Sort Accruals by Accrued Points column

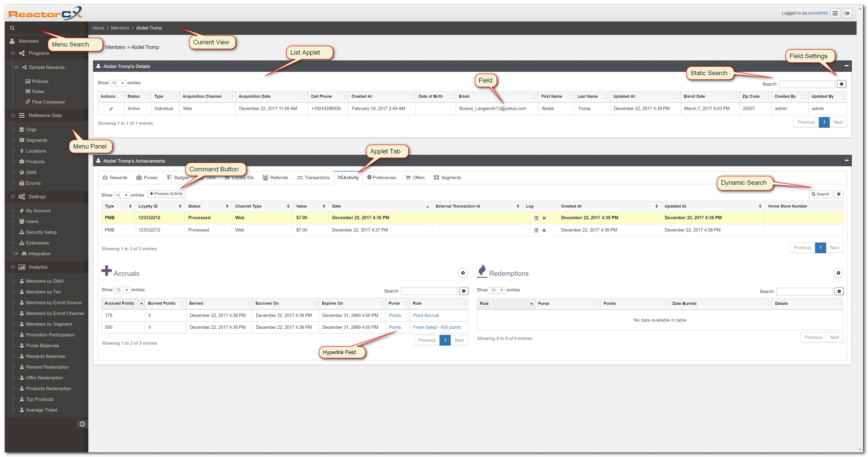coord(123,303)
